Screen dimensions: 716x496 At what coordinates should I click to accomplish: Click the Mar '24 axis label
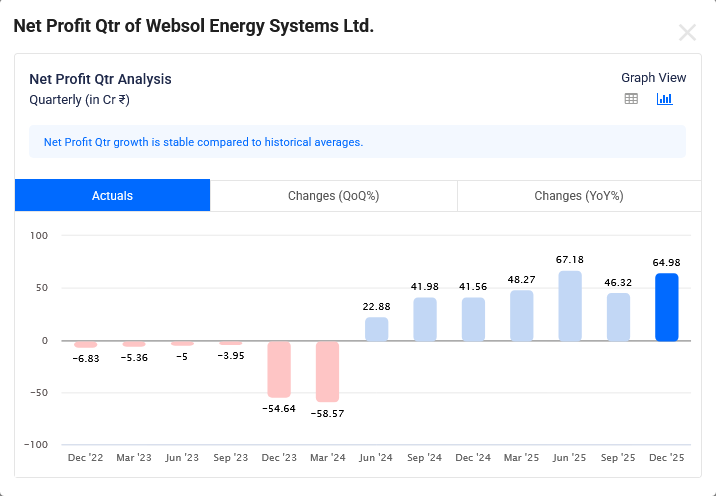(x=327, y=457)
